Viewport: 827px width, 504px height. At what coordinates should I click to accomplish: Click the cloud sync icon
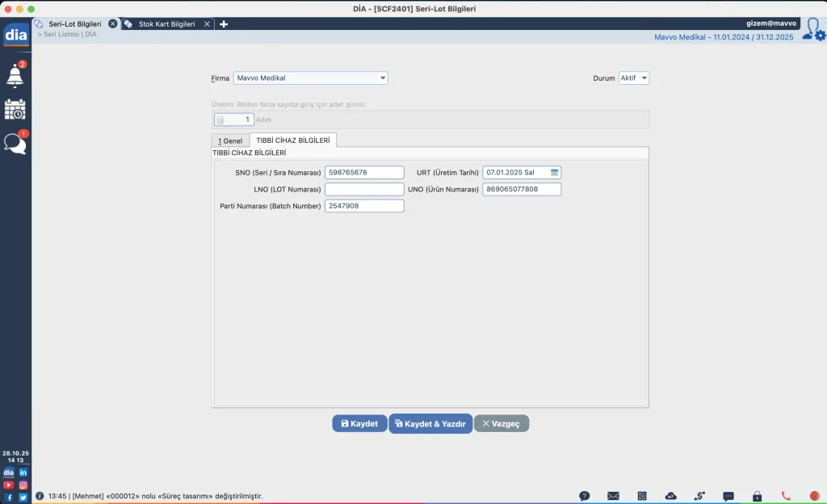coord(670,496)
